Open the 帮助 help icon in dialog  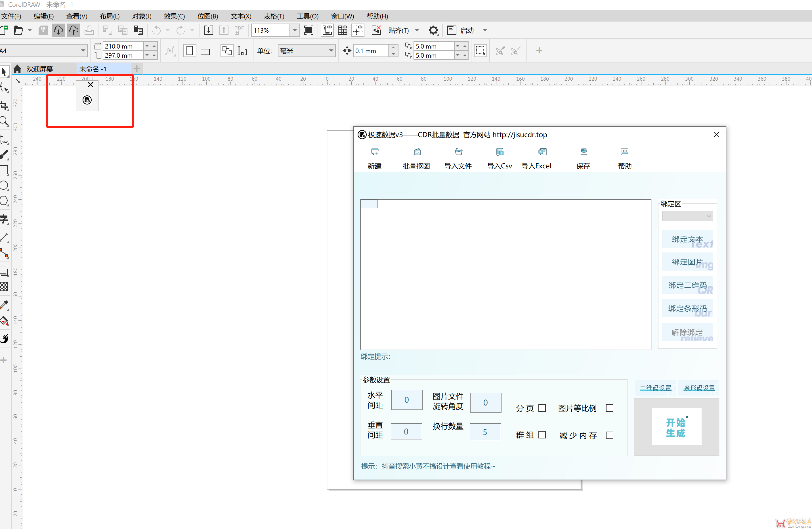tap(624, 152)
